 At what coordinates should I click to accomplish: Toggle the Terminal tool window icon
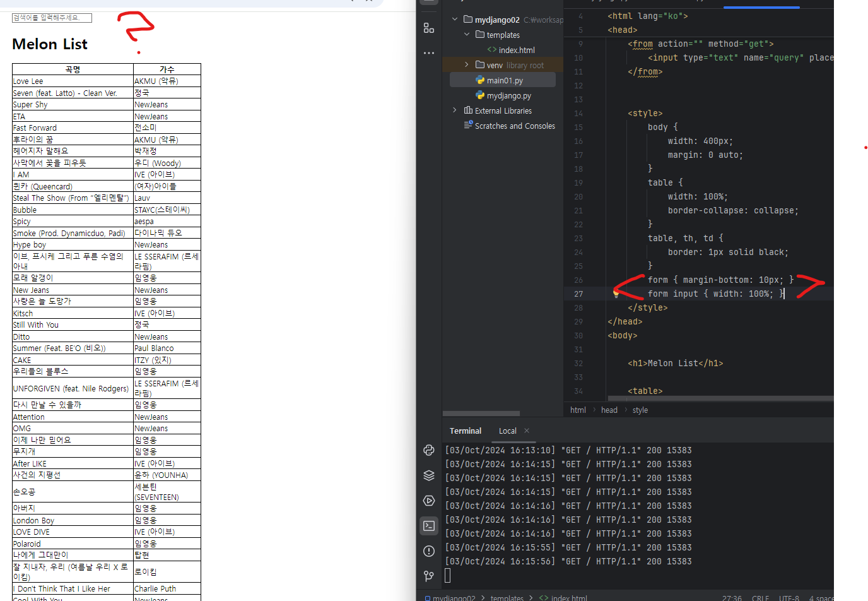429,526
